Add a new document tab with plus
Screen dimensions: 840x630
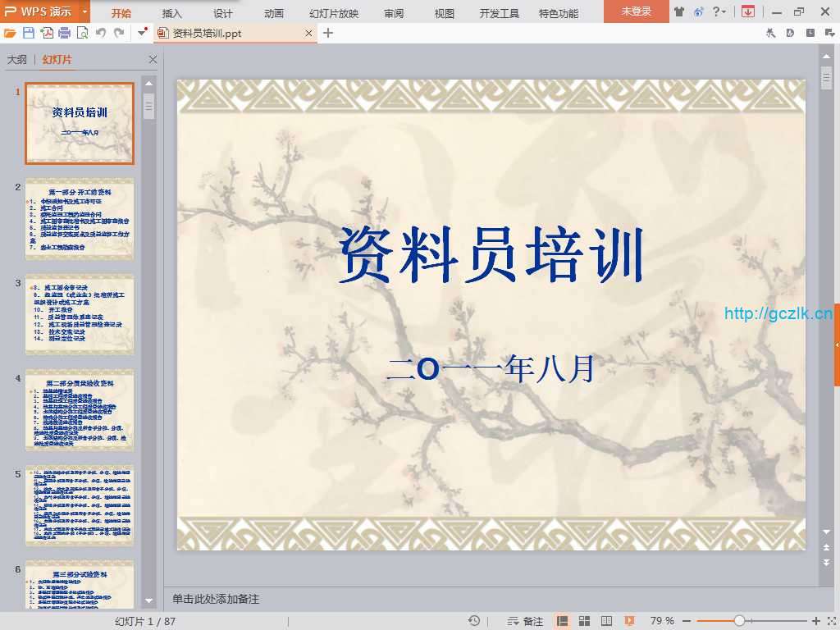pos(328,33)
